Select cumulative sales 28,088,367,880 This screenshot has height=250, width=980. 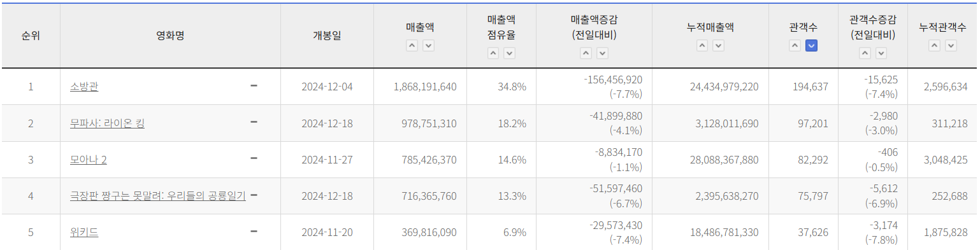724,160
